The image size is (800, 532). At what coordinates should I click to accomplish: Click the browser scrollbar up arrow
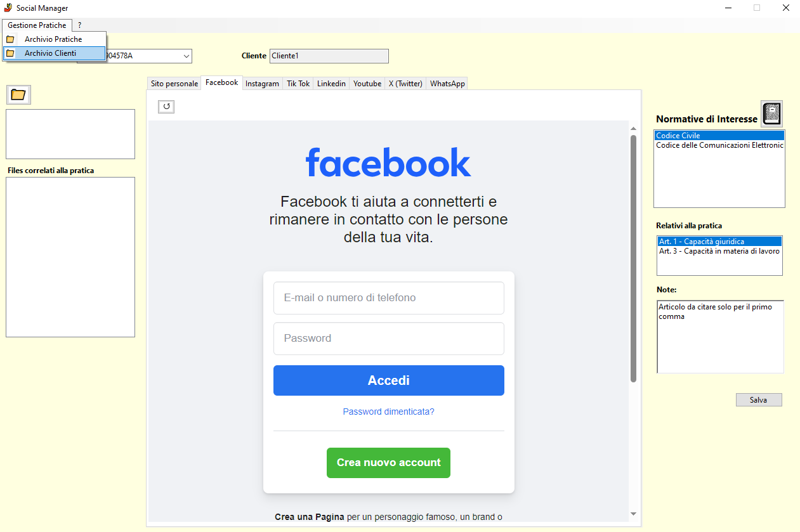pos(633,129)
